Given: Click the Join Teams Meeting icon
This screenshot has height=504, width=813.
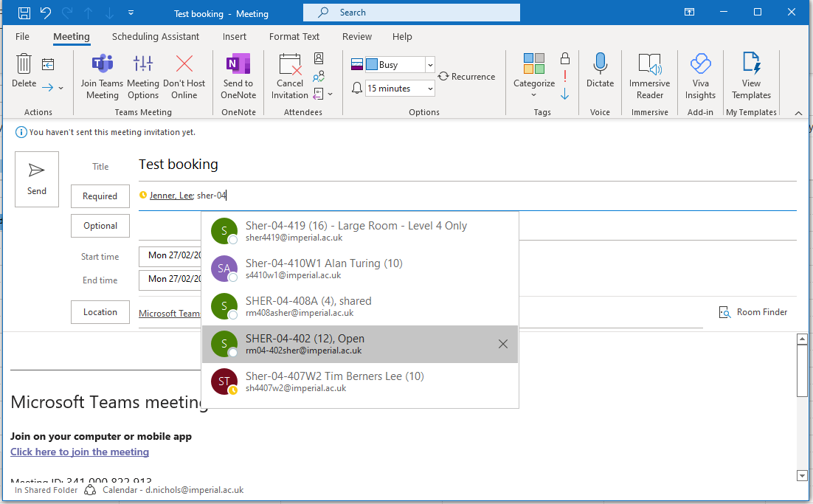Looking at the screenshot, I should pos(102,65).
